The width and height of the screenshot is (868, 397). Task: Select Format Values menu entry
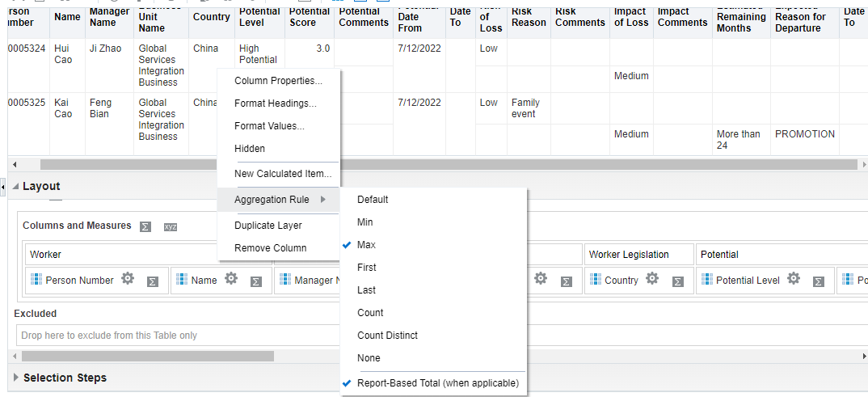tap(279, 126)
